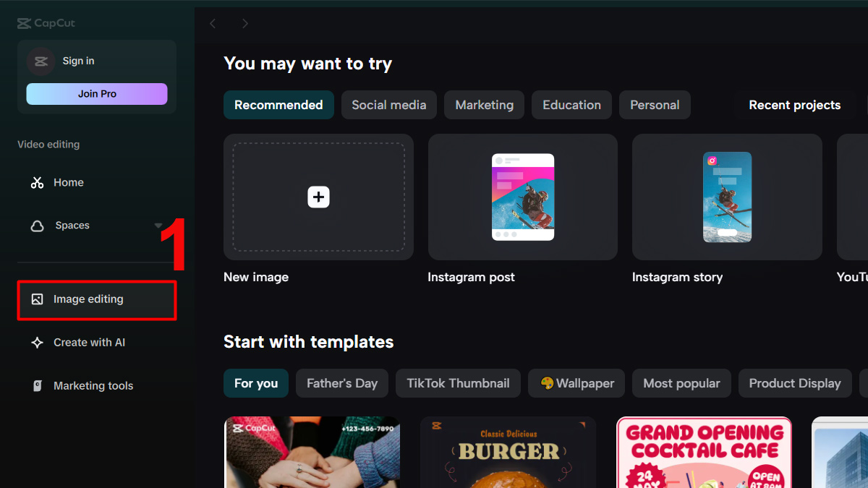Switch to Marketing tab

coord(485,105)
